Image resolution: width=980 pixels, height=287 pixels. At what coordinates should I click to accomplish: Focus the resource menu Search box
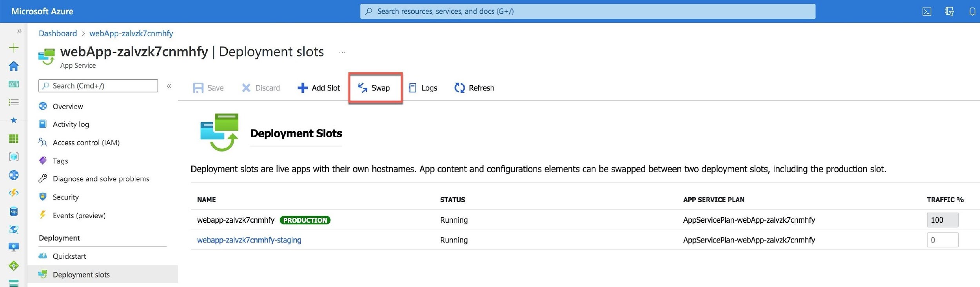tap(98, 86)
